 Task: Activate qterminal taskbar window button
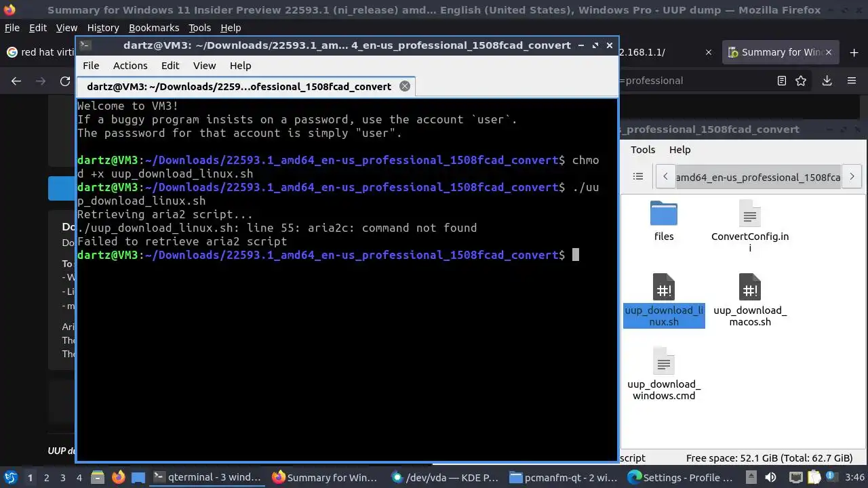click(207, 477)
